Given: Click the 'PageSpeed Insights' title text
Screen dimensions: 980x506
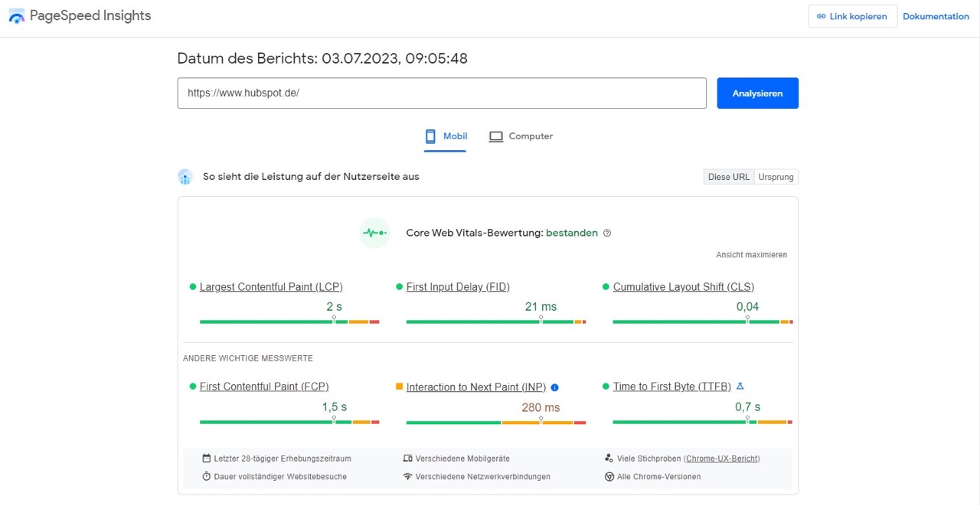Looking at the screenshot, I should [x=90, y=16].
